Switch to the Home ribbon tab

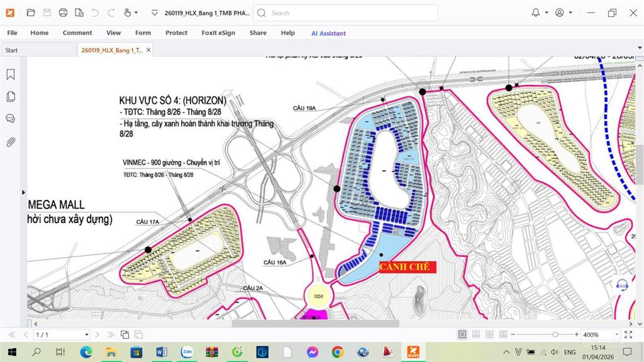click(40, 33)
